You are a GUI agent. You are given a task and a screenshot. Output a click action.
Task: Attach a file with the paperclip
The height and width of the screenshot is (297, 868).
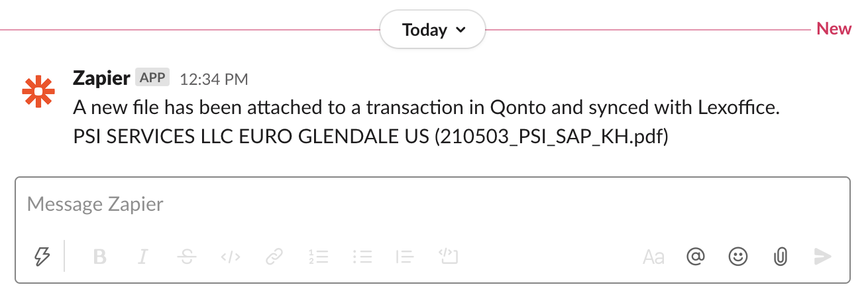click(x=780, y=257)
